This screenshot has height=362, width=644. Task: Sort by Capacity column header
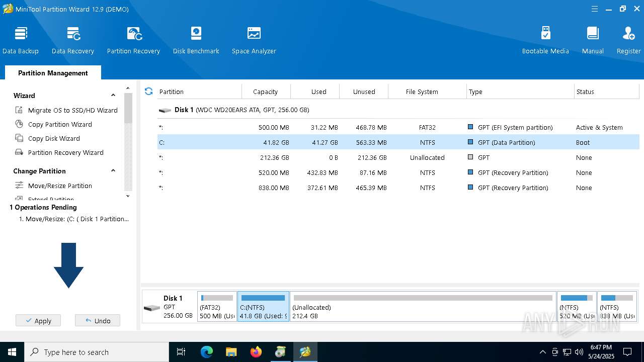[x=266, y=92]
